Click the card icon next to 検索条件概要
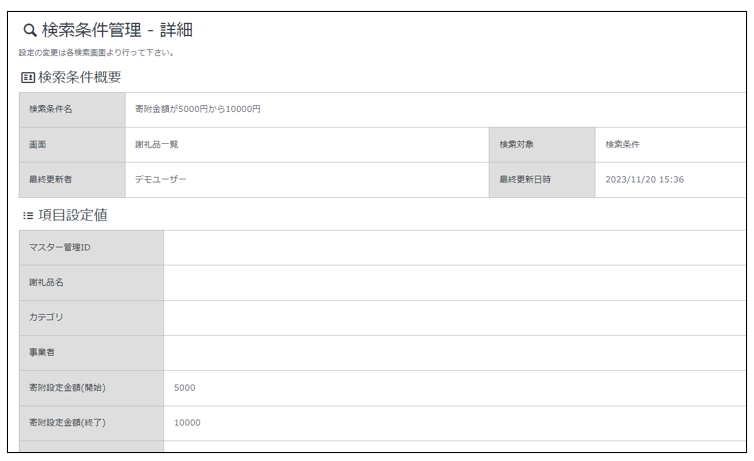The width and height of the screenshot is (754, 461). (x=27, y=77)
